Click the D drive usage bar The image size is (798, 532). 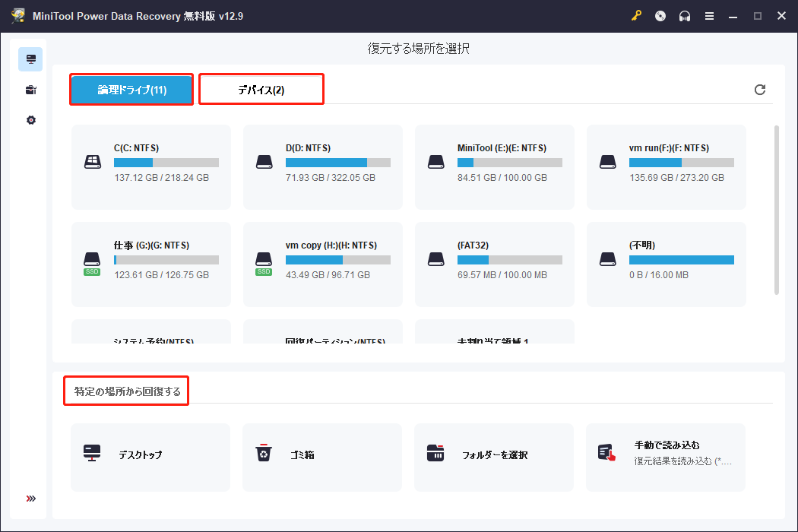point(338,163)
